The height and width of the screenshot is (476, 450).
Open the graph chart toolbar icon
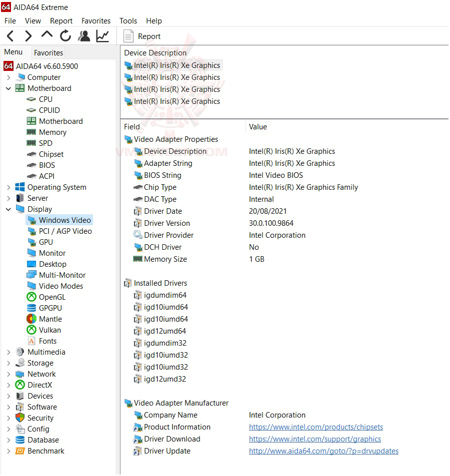102,36
